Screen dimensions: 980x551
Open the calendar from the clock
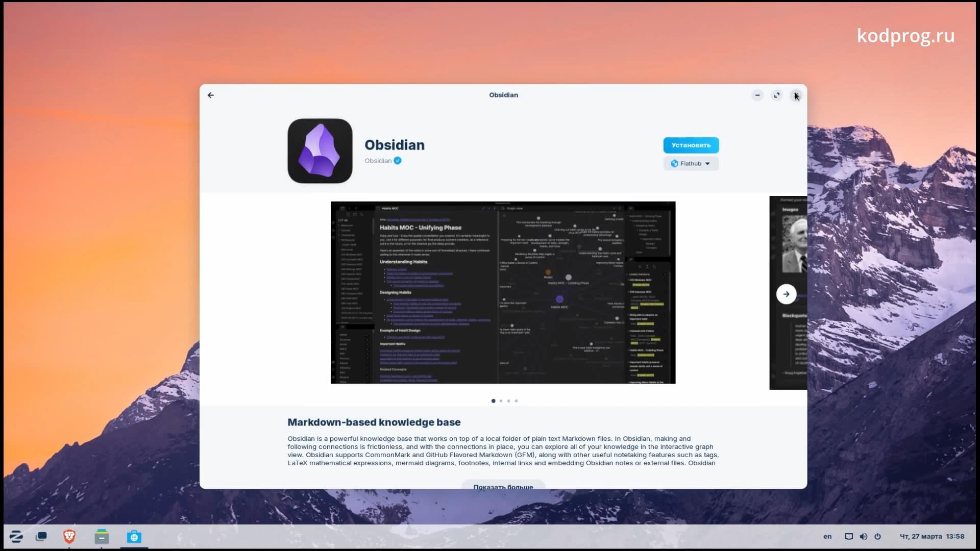[x=932, y=536]
